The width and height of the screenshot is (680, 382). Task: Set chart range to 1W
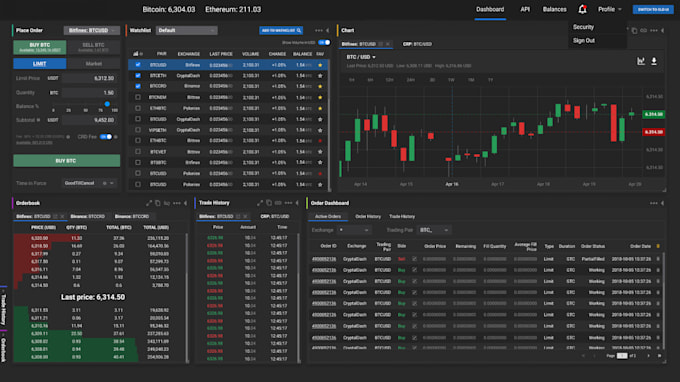tap(451, 80)
